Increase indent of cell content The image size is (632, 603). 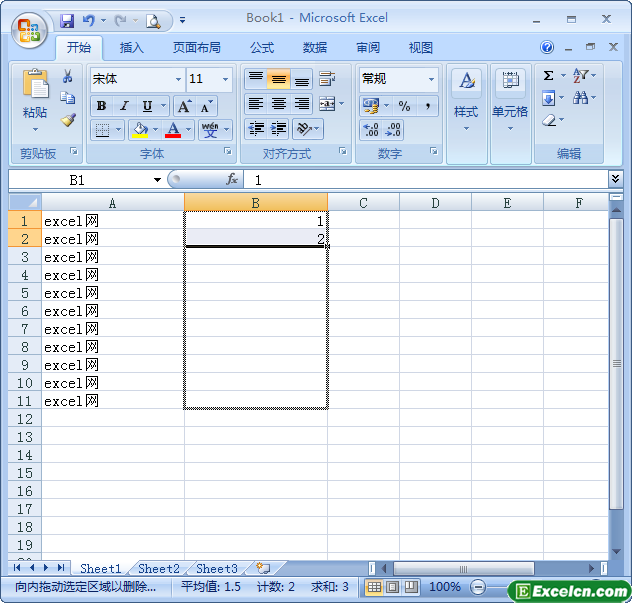[x=278, y=129]
